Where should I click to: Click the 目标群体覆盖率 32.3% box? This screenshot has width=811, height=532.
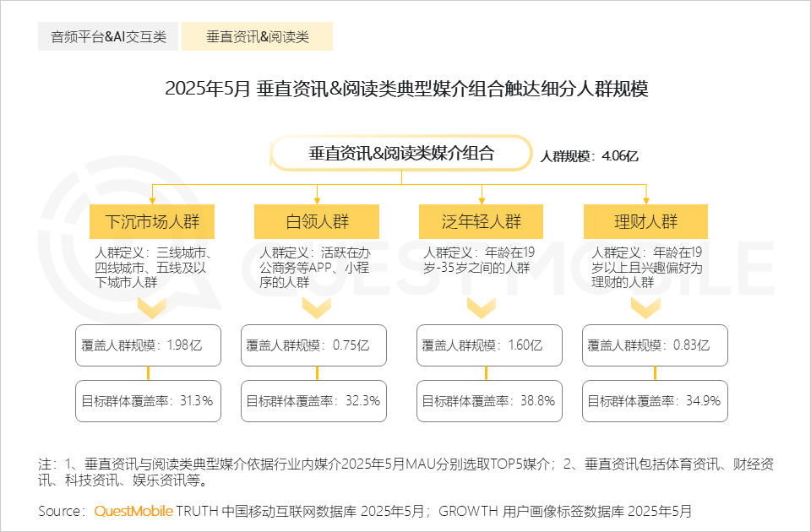pyautogui.click(x=313, y=401)
